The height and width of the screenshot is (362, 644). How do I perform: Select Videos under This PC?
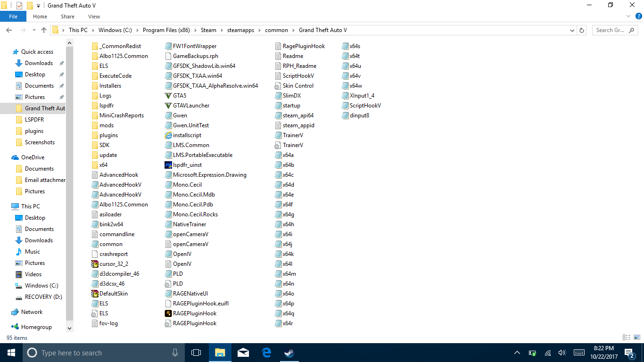33,274
